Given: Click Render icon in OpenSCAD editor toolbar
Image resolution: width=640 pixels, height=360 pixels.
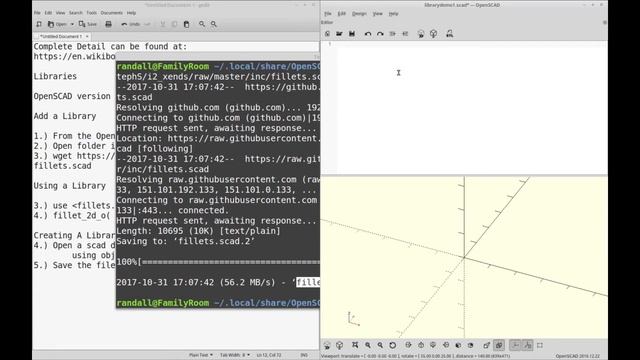Looking at the screenshot, I should 433,34.
